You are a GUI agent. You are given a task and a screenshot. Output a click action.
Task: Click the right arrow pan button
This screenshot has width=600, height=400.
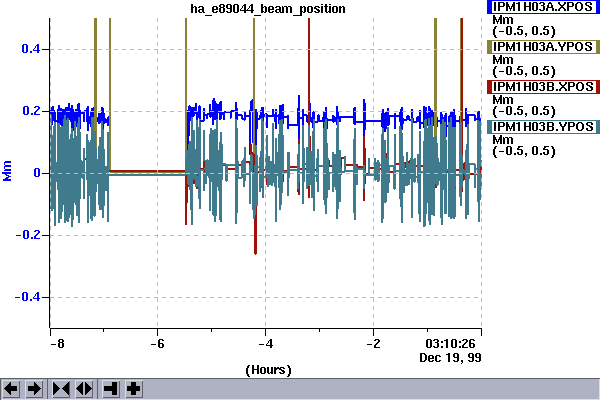pyautogui.click(x=34, y=388)
